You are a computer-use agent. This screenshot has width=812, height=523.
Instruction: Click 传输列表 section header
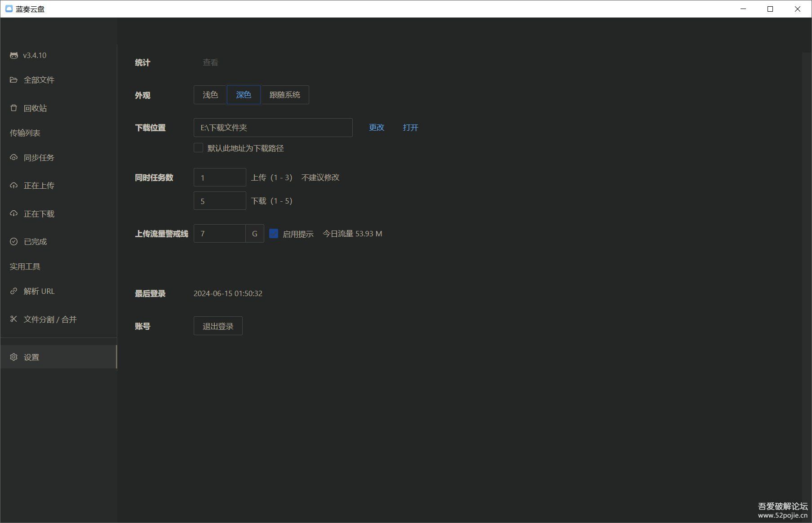tap(25, 133)
